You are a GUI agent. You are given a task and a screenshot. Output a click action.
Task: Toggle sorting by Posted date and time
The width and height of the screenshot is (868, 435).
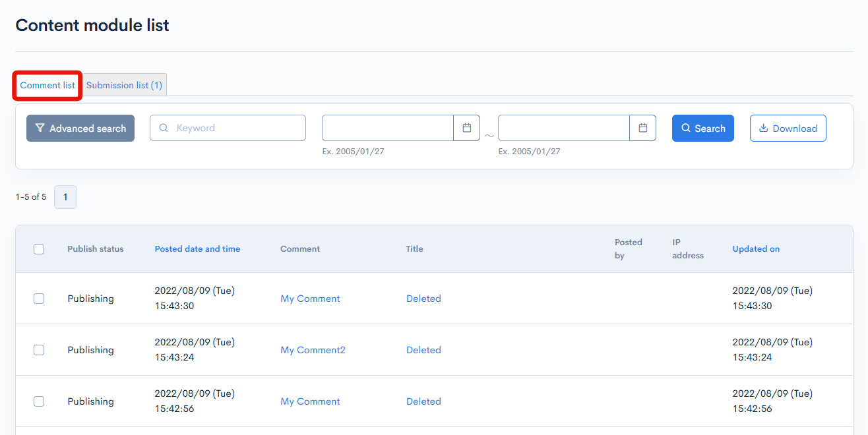coord(197,248)
